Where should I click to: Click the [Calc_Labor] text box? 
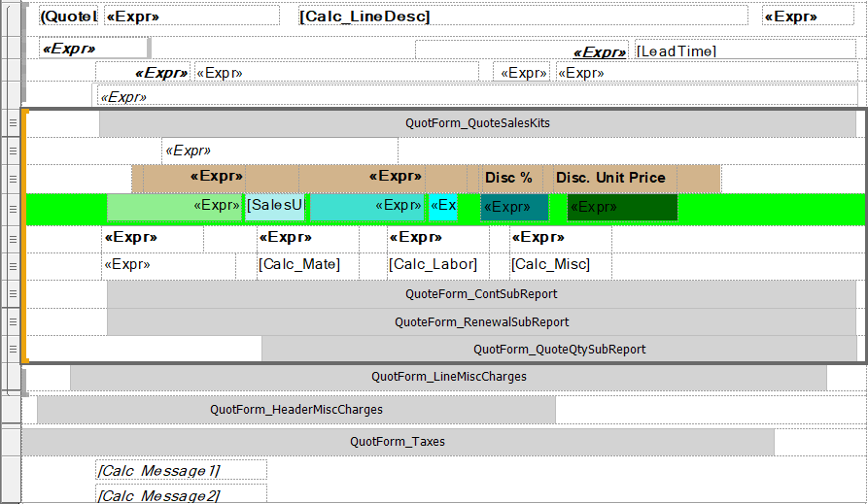click(437, 266)
